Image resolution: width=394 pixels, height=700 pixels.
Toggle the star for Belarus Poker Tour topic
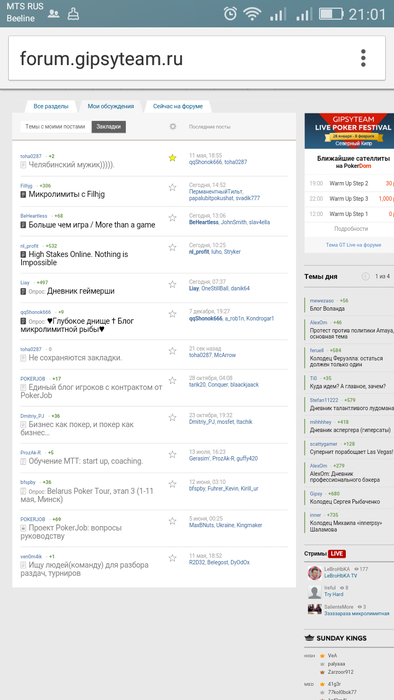click(x=172, y=484)
